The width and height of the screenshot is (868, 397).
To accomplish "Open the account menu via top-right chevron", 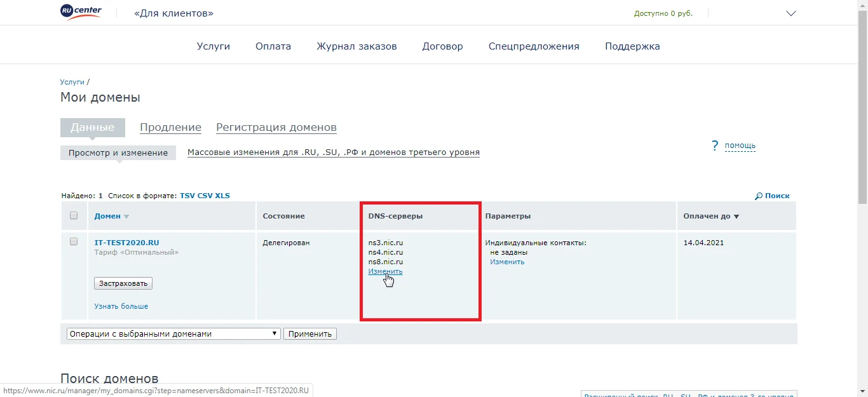I will (x=791, y=12).
